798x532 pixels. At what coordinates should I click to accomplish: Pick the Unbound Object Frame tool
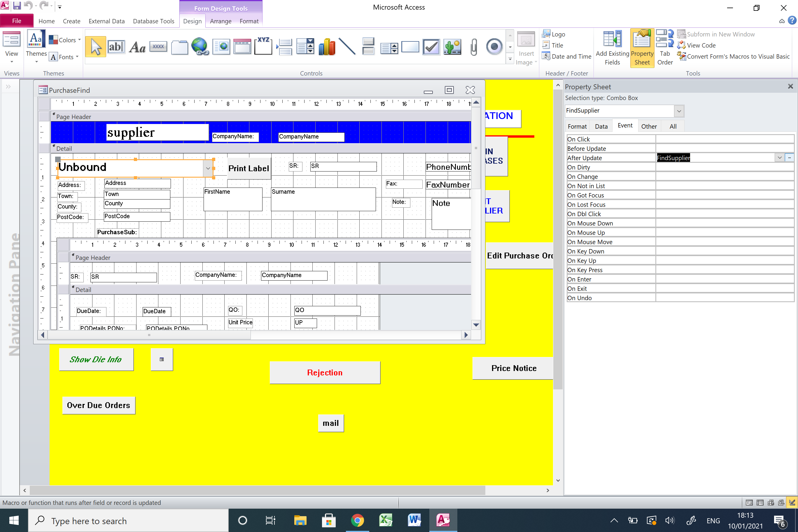point(452,47)
